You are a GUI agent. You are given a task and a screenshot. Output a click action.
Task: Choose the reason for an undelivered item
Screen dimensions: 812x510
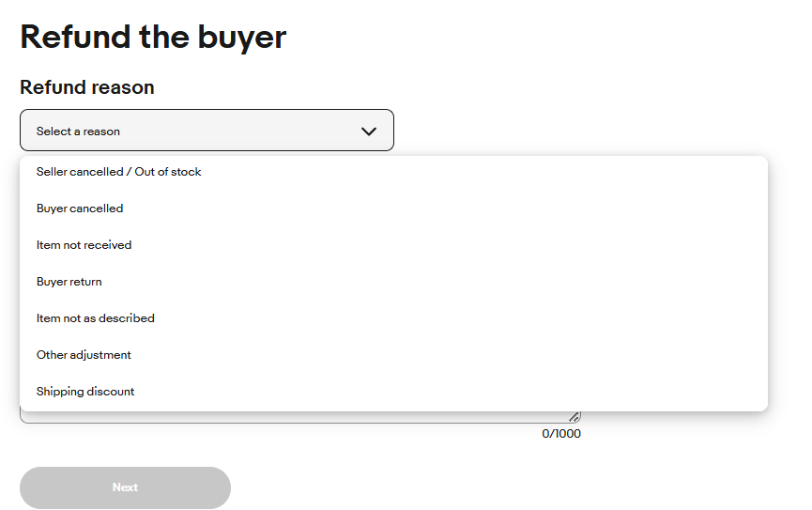tap(84, 245)
